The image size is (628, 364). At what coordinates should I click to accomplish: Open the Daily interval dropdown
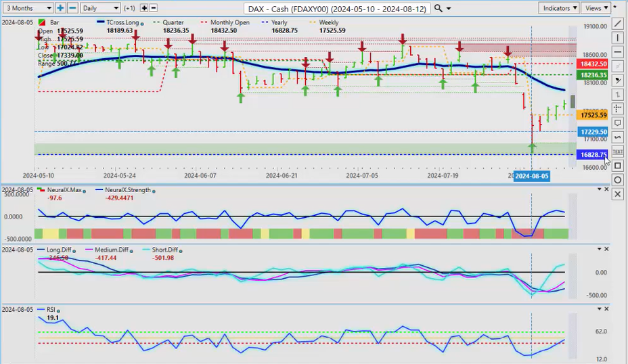pos(99,8)
